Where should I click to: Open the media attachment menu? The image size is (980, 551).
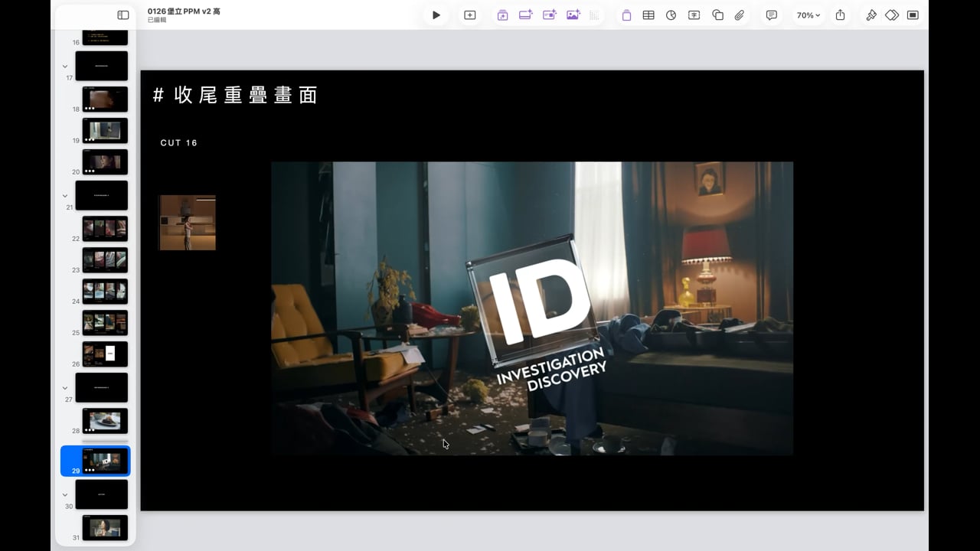click(x=740, y=15)
